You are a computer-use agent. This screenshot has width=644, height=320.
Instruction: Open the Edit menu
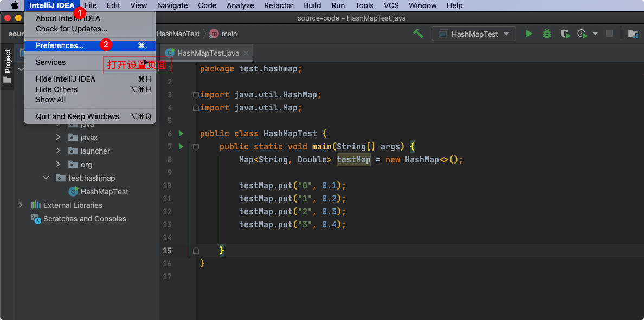pos(113,5)
